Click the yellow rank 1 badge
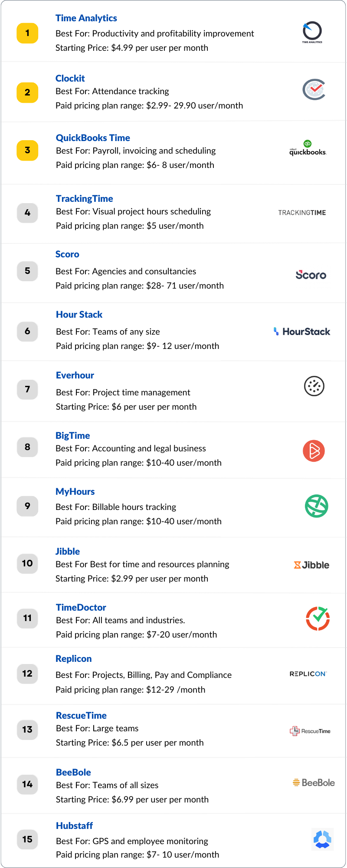The height and width of the screenshot is (868, 347). point(27,33)
